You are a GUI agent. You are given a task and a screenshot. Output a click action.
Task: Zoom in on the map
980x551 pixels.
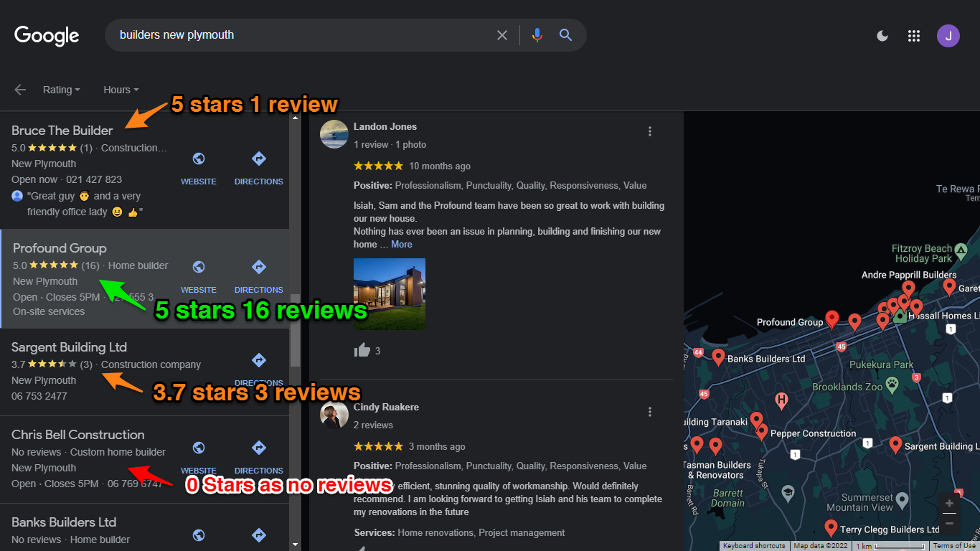tap(949, 503)
